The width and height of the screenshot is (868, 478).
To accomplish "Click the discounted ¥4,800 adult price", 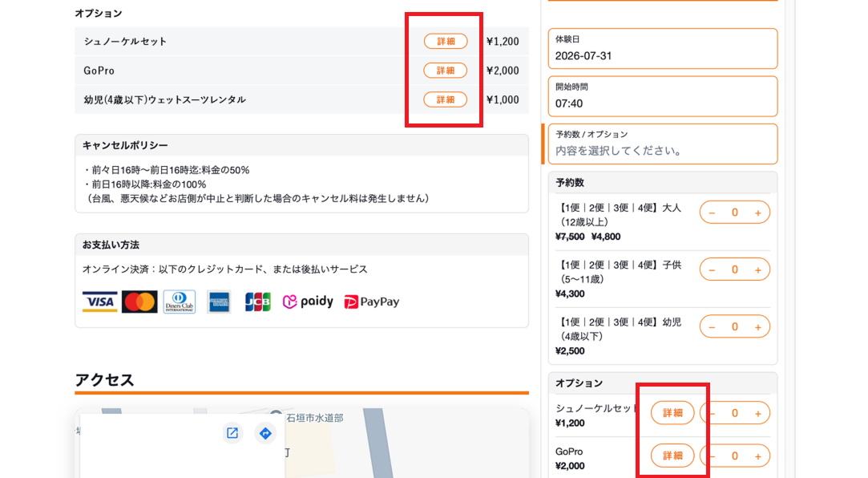I will (x=606, y=237).
